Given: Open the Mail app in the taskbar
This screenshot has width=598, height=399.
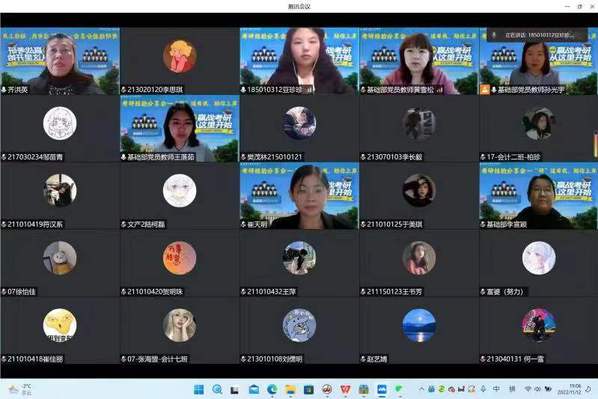Looking at the screenshot, I should (254, 389).
